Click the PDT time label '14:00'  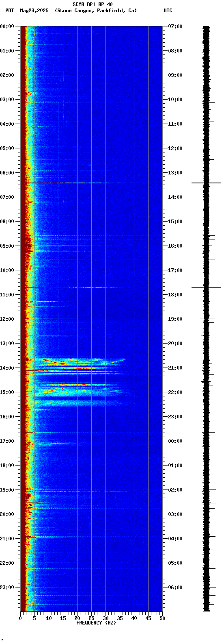pyautogui.click(x=7, y=368)
